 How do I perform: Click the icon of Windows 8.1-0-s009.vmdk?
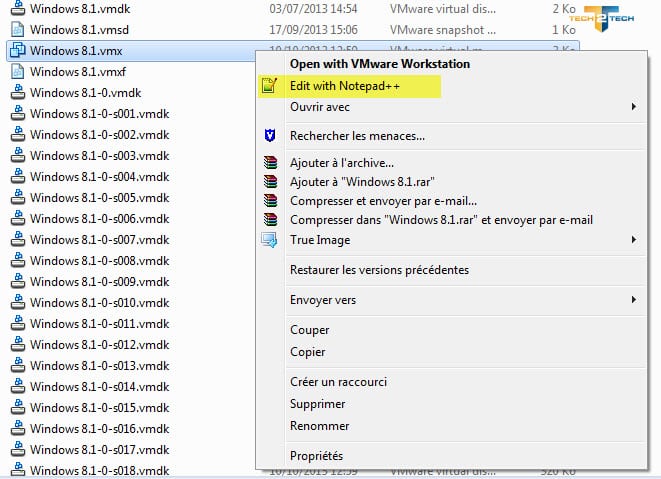pos(17,281)
